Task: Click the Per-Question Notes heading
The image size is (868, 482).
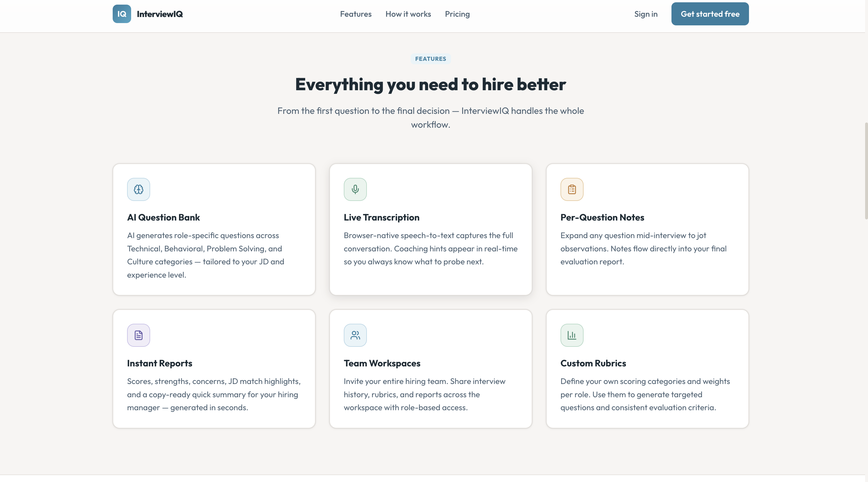Action: click(x=602, y=217)
